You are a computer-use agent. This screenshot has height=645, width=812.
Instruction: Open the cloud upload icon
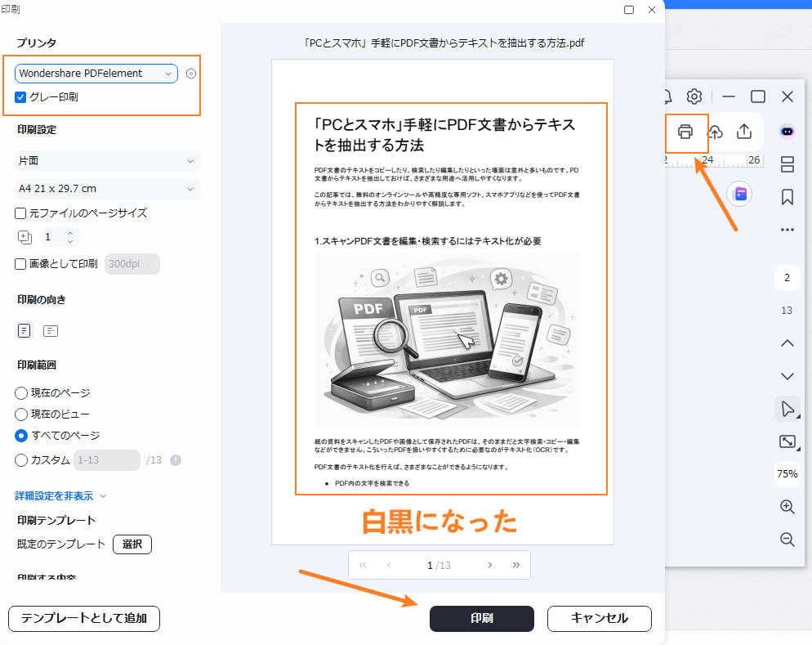click(x=716, y=132)
